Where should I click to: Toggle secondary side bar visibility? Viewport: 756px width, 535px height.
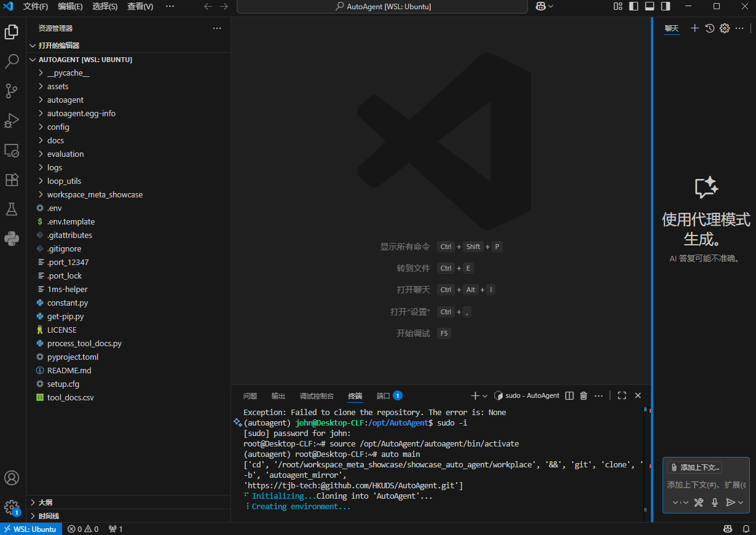coord(666,6)
